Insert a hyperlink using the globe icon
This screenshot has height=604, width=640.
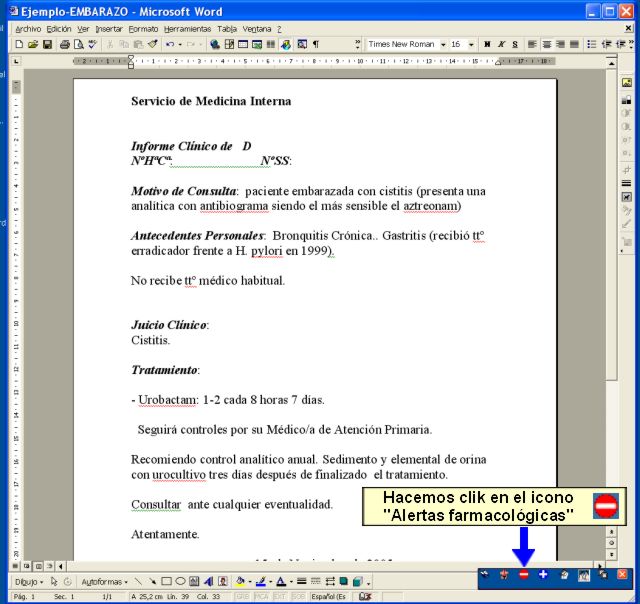[215, 44]
